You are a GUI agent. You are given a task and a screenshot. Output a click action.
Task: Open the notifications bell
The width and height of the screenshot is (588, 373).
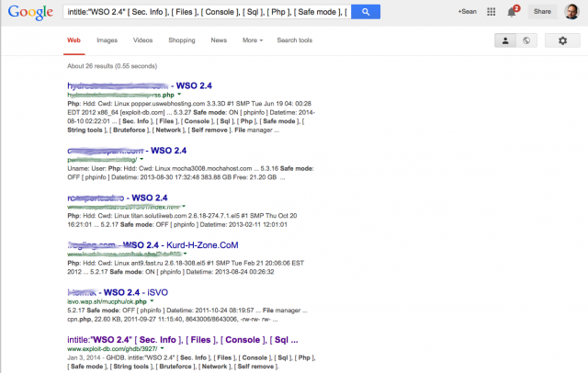(x=512, y=12)
